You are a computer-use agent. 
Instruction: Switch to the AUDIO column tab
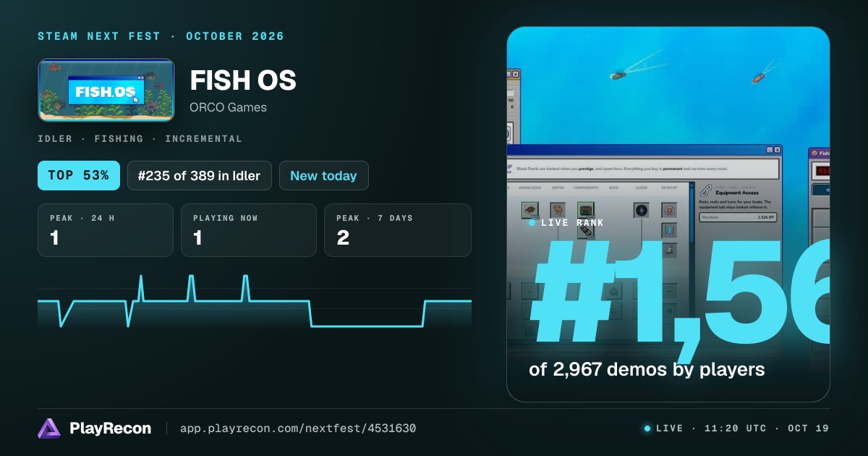[x=642, y=187]
